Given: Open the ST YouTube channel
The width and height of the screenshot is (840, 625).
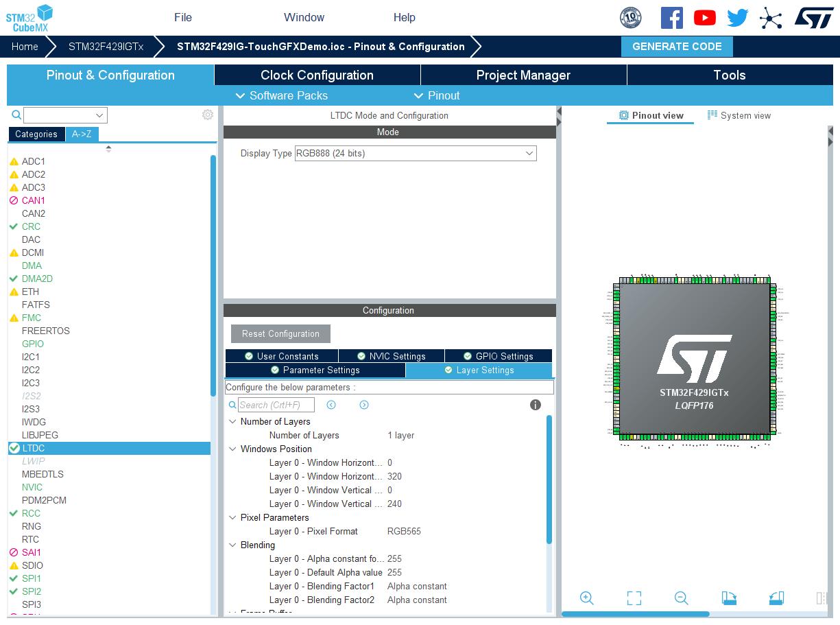Looking at the screenshot, I should (x=704, y=18).
